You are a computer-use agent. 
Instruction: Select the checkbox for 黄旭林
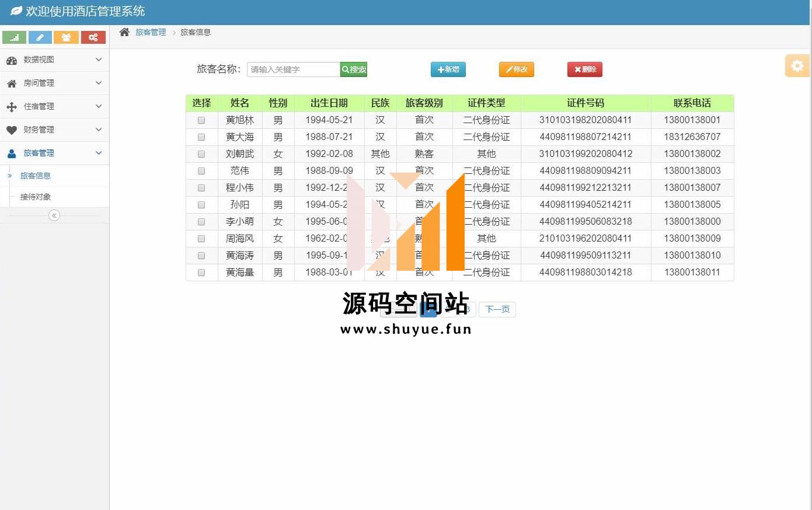point(201,120)
